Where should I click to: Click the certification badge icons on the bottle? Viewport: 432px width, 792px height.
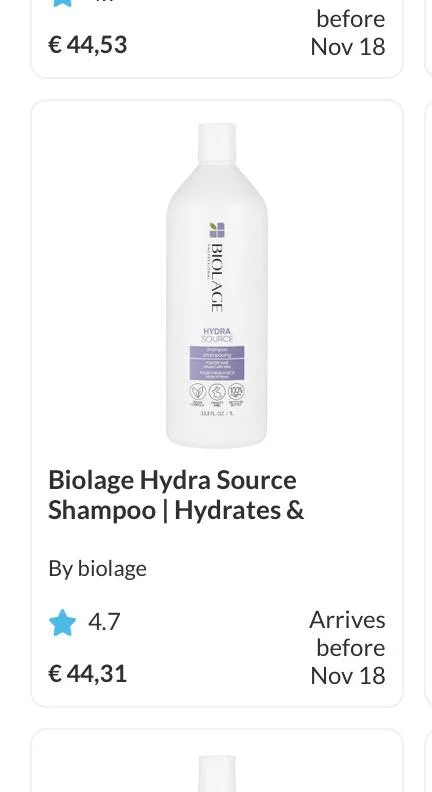[x=217, y=391]
